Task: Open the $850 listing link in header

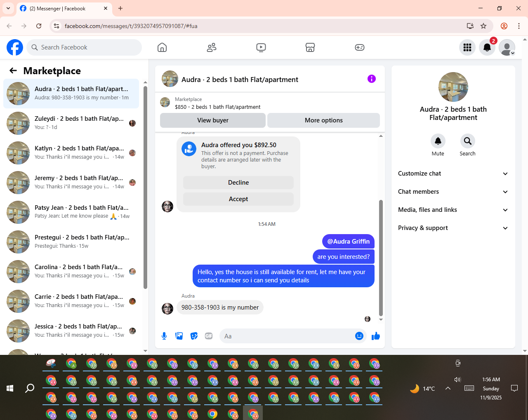Action: (217, 107)
